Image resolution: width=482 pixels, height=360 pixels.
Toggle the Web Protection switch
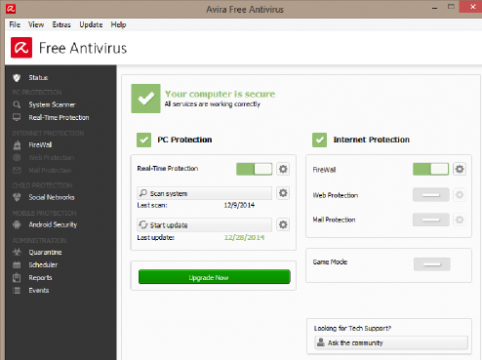point(431,195)
